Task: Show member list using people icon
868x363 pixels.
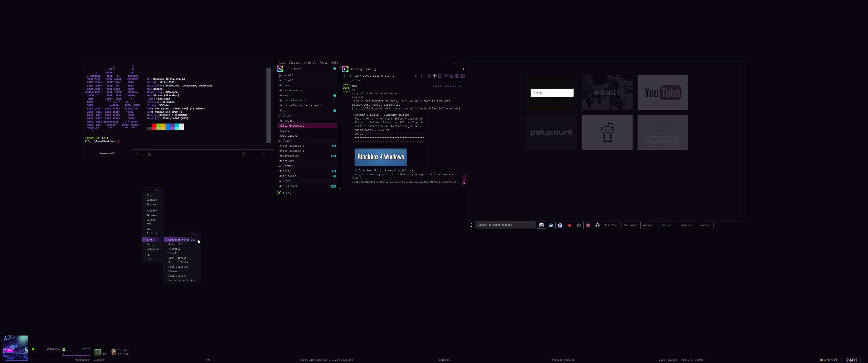Action: click(463, 76)
